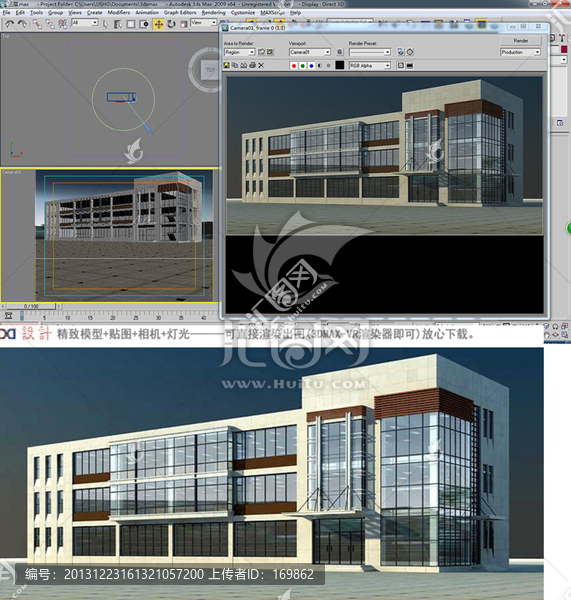Open the Render Setup icon
The width and height of the screenshot is (571, 600).
click(x=400, y=52)
